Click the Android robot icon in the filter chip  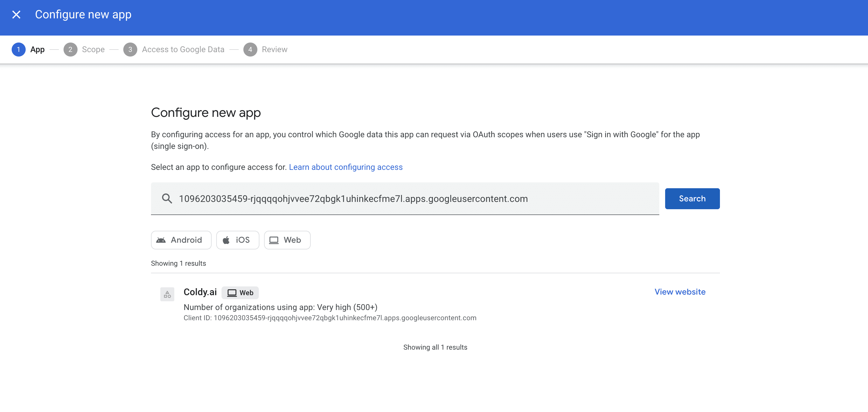161,240
